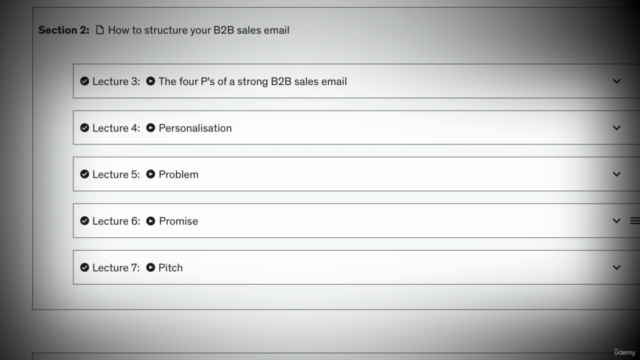640x360 pixels.
Task: Select the Lecture 6: Promise row
Action: coord(356,221)
